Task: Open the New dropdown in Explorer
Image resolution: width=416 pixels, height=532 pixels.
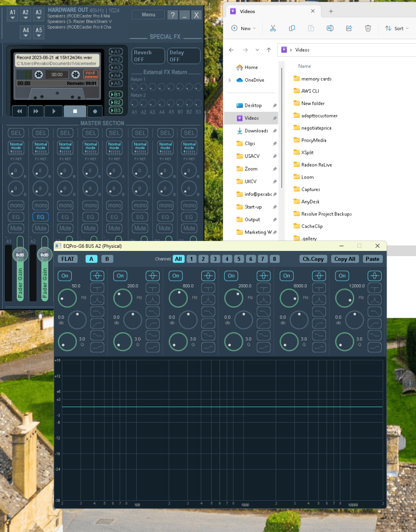Action: tap(243, 29)
